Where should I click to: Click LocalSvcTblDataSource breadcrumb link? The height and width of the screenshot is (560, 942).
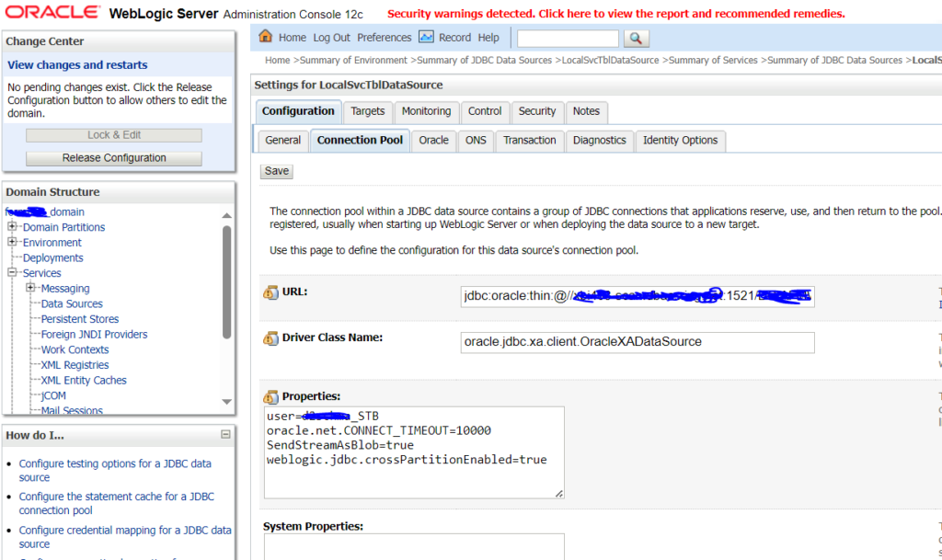(x=611, y=60)
